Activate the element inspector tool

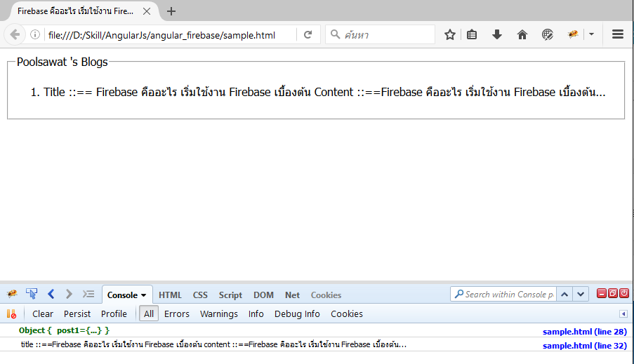tap(32, 294)
